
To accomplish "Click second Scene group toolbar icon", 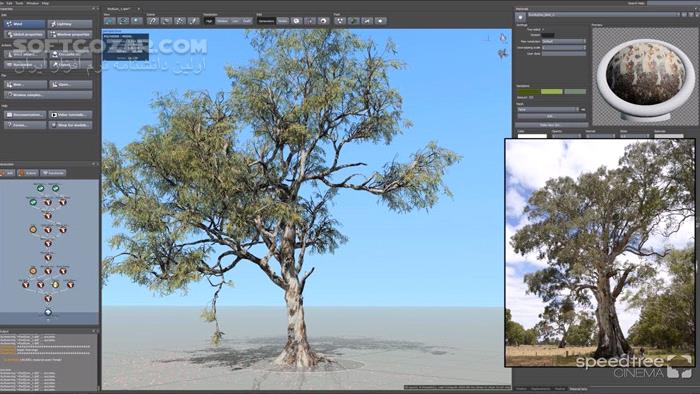I will 166,21.
